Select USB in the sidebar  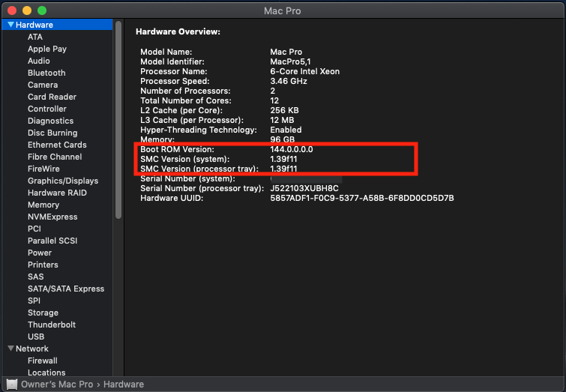(x=36, y=337)
